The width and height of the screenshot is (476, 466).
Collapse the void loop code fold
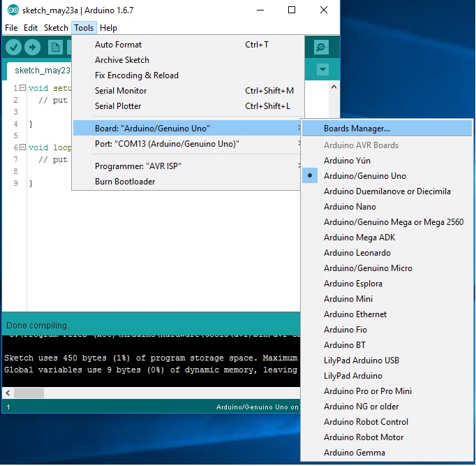tap(22, 147)
